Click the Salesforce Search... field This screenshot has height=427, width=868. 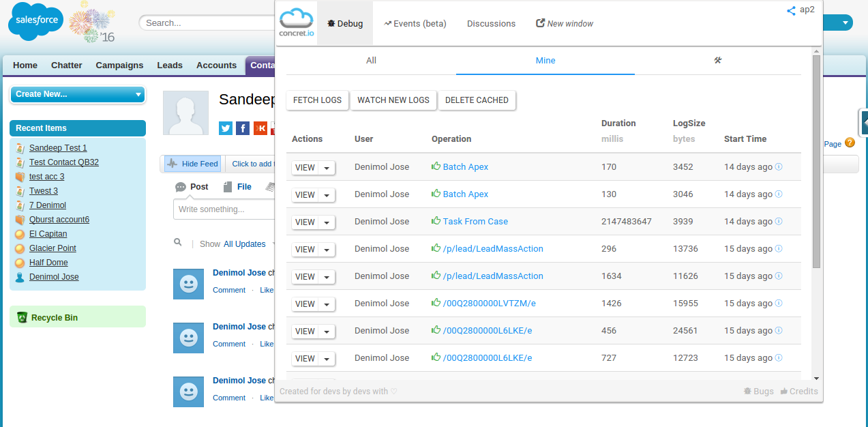tap(207, 23)
